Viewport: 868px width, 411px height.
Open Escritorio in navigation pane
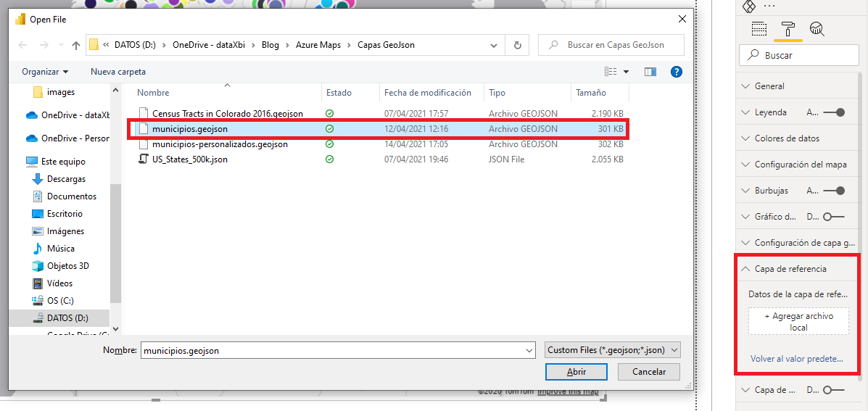[65, 214]
